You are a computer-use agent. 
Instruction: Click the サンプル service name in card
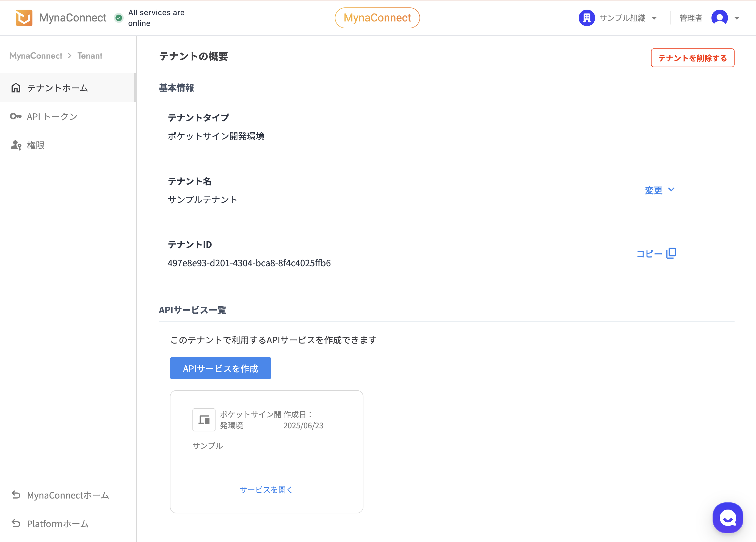tap(208, 446)
